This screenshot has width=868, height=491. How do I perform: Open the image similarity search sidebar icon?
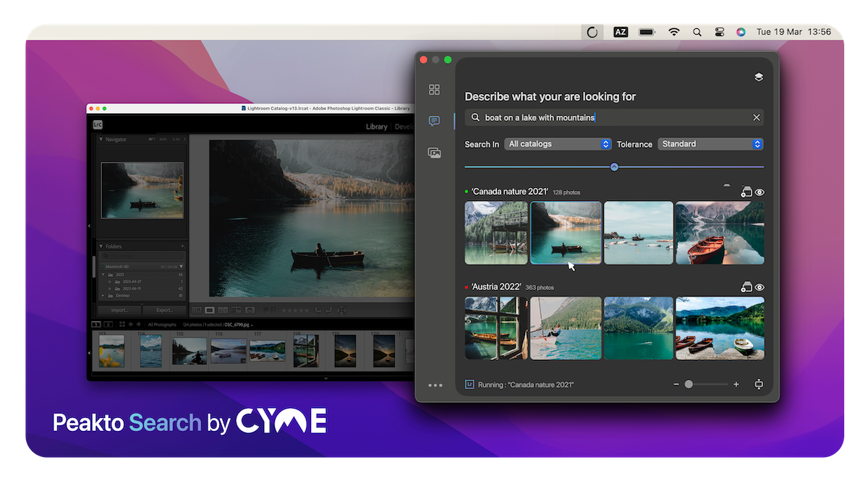pos(434,153)
